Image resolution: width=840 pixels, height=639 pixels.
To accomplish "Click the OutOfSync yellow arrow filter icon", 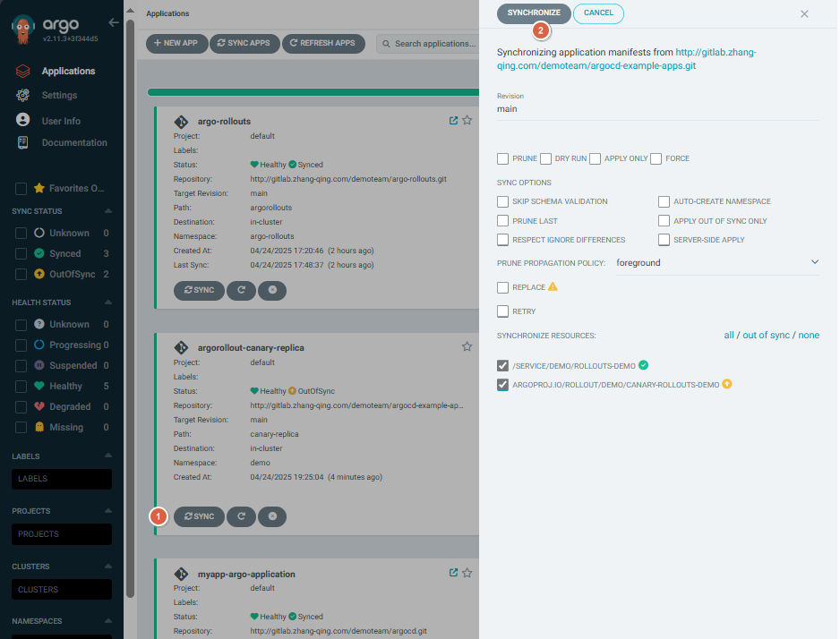I will pos(39,274).
